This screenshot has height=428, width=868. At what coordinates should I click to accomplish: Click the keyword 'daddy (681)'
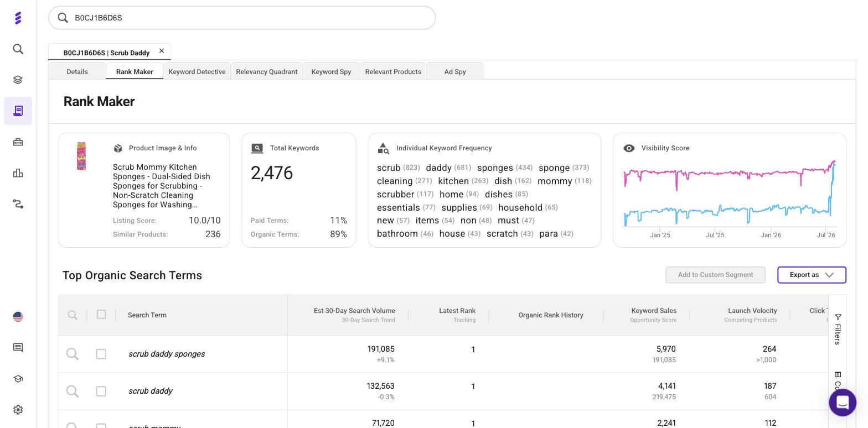[449, 168]
